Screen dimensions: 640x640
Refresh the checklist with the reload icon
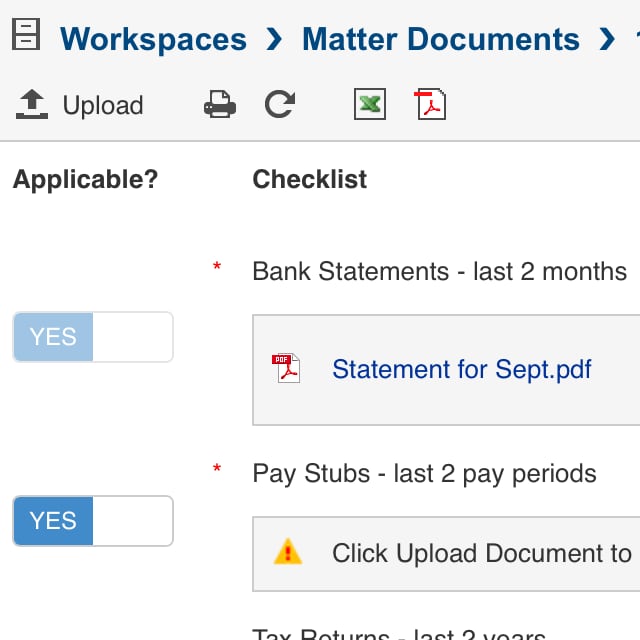pos(279,105)
